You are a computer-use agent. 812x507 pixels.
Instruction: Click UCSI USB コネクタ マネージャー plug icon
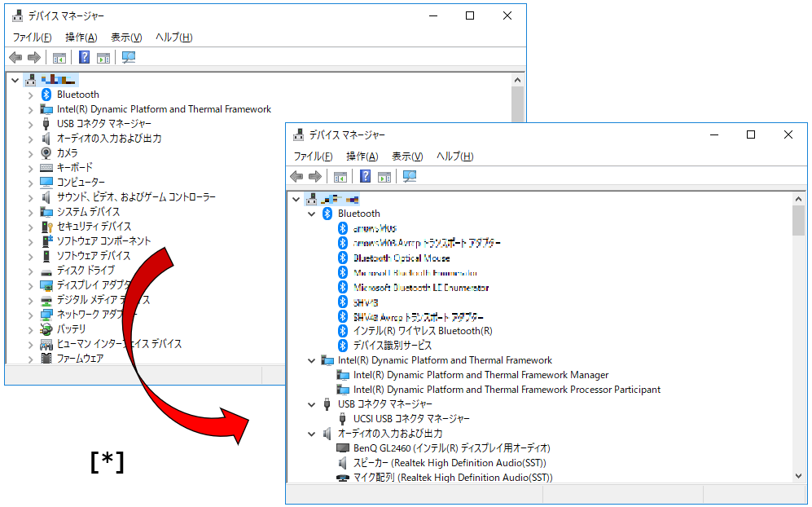(x=342, y=418)
